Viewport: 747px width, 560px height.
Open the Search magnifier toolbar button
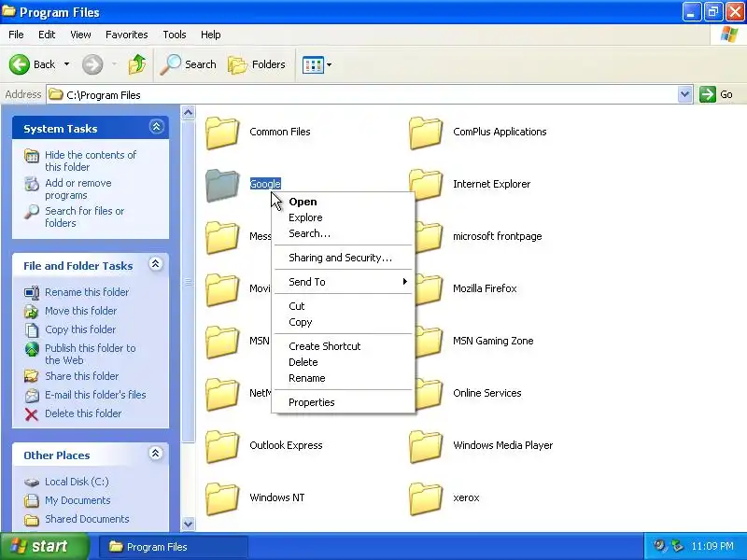coord(189,64)
